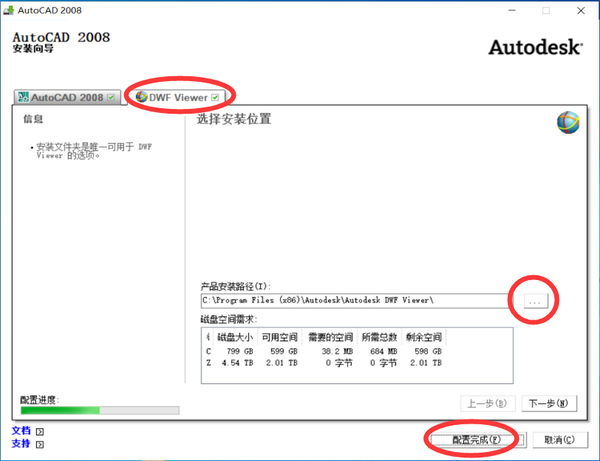Click the 598 GB remaining space cell

[428, 351]
